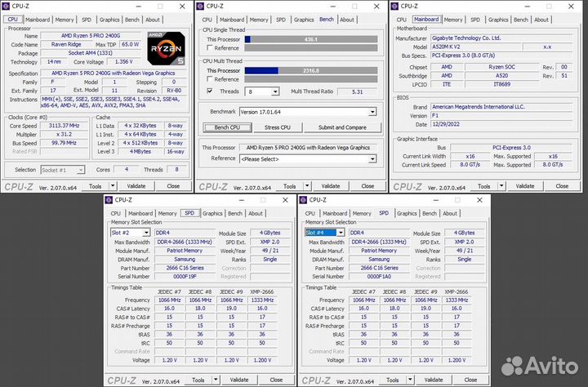Enable the Reference checkbox under CPU Multi Thread
The image size is (588, 387).
click(x=210, y=78)
